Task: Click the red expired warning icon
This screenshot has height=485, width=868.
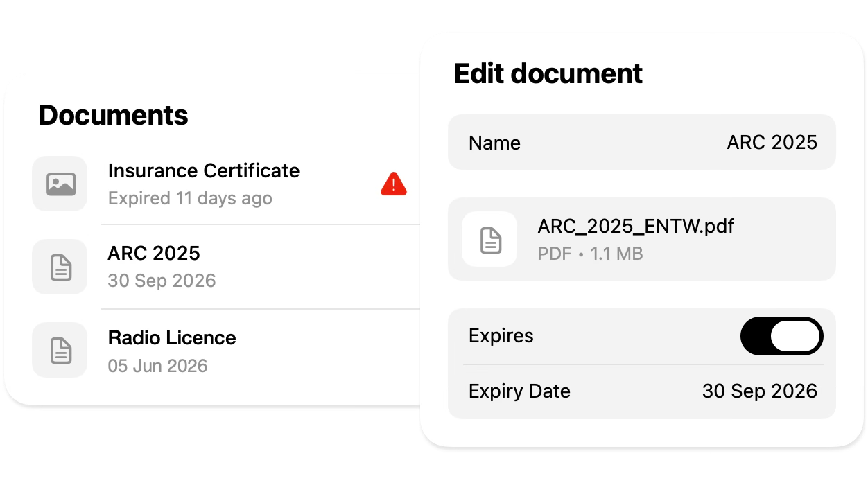Action: click(x=394, y=184)
